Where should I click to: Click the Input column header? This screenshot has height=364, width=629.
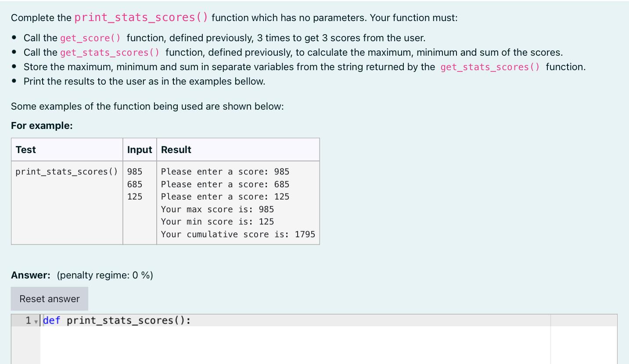click(140, 150)
